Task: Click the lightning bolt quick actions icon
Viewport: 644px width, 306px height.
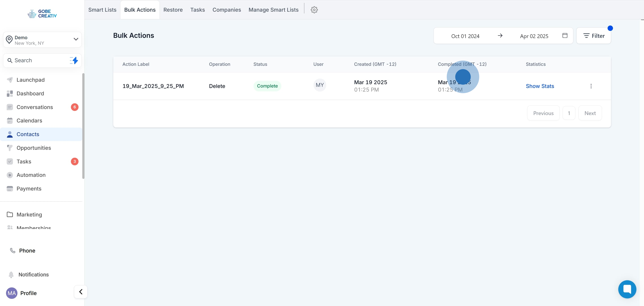Action: tap(74, 60)
